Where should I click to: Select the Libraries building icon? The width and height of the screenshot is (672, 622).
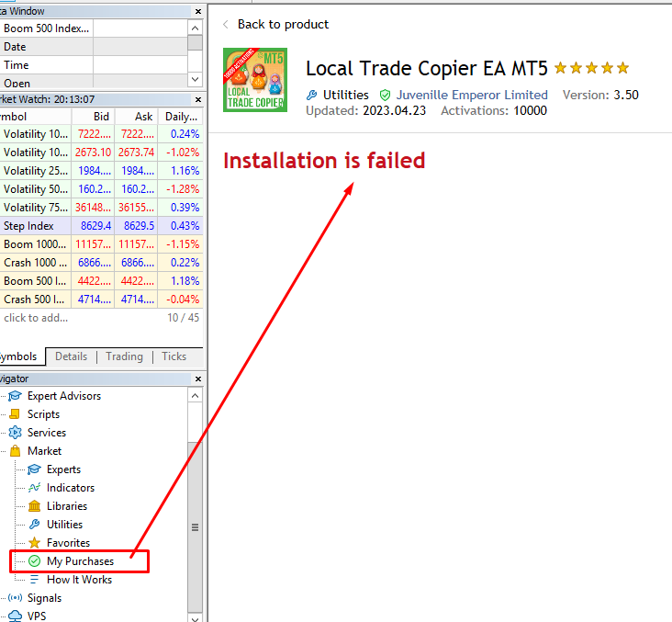click(x=34, y=506)
